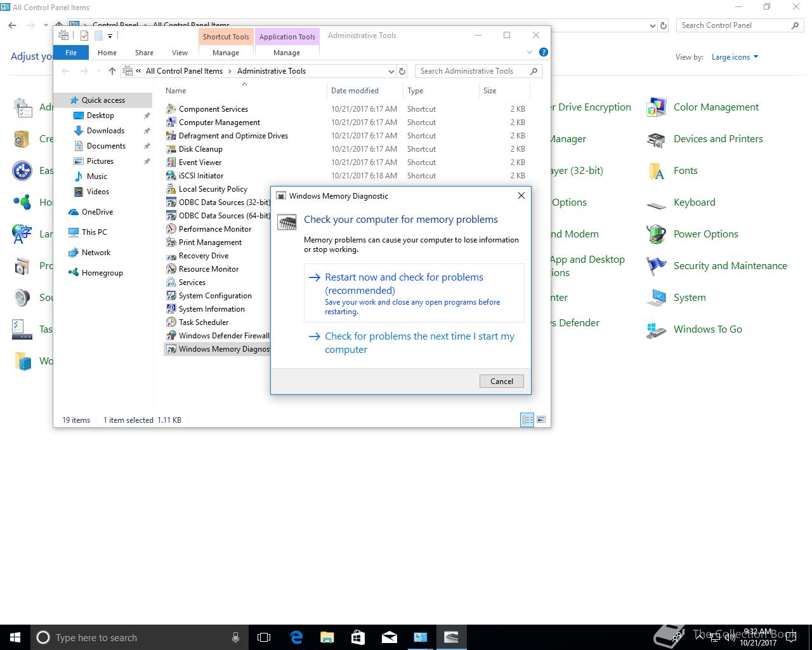The height and width of the screenshot is (650, 812).
Task: Switch to the Share ribbon tab
Action: point(144,53)
